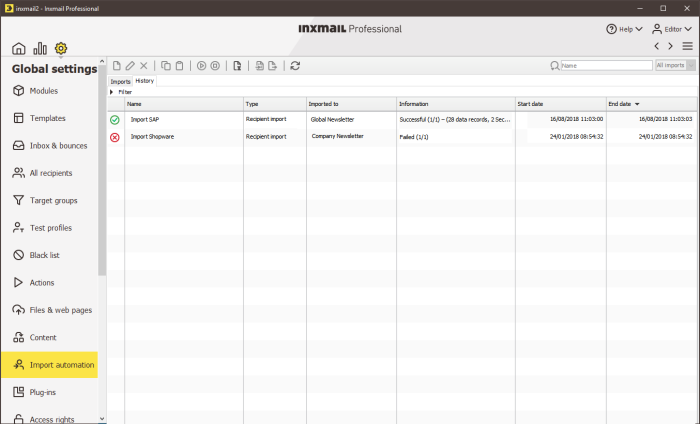Click Global Newsletter cell

pos(332,120)
